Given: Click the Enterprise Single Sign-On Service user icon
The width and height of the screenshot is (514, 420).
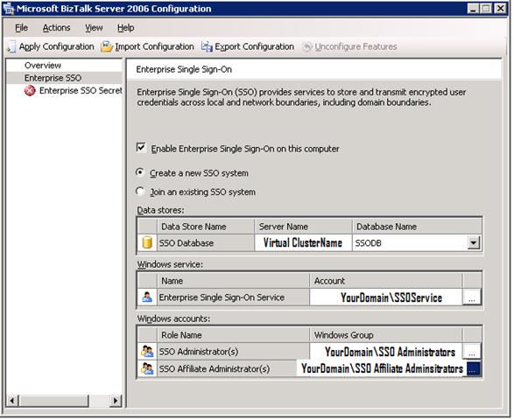Looking at the screenshot, I should 147,297.
